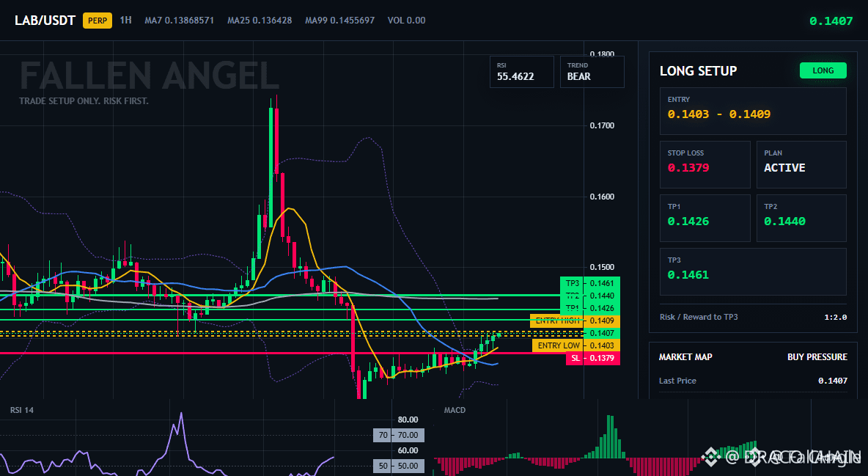Screen dimensions: 868x476
Task: Click the green LONG badge button
Action: [823, 70]
